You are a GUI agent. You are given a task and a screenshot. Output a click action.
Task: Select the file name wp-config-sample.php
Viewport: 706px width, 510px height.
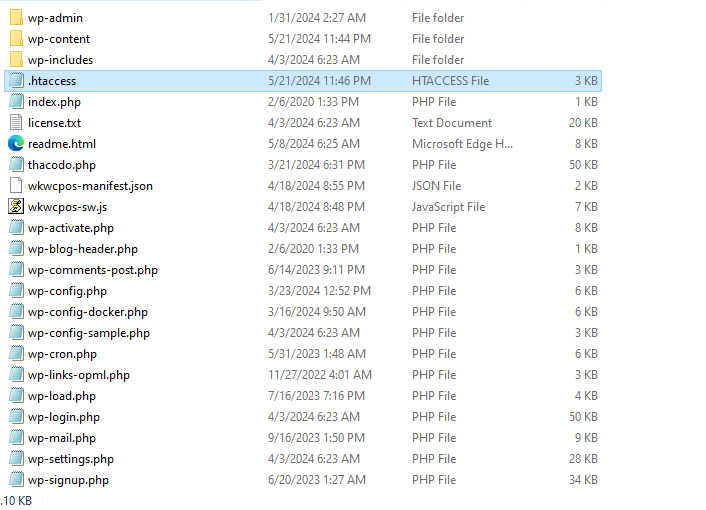[x=89, y=333]
